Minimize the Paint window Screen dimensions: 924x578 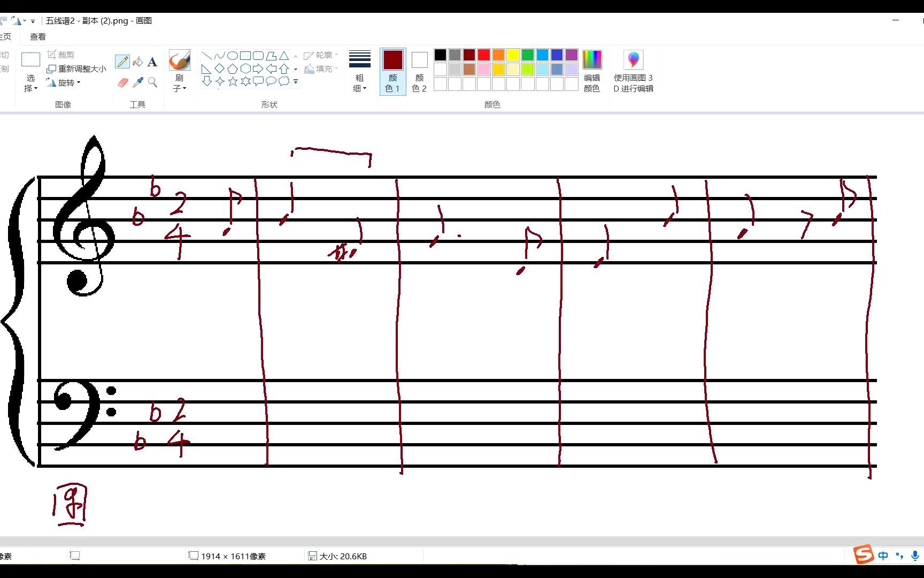[896, 20]
